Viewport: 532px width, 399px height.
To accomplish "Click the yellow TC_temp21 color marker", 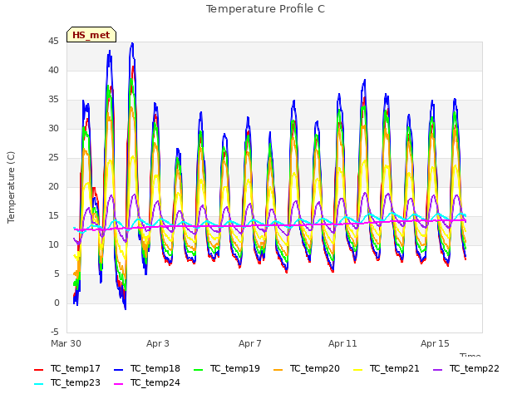I will 357,370.
